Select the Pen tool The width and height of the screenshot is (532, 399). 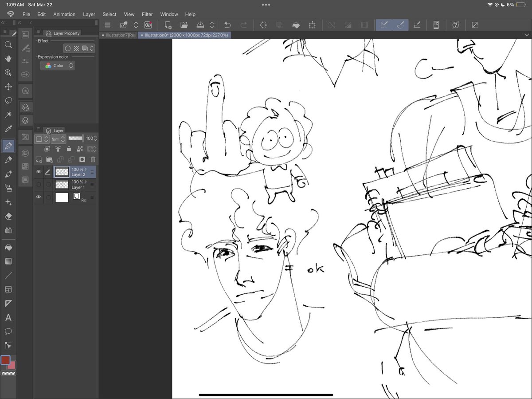(x=8, y=146)
